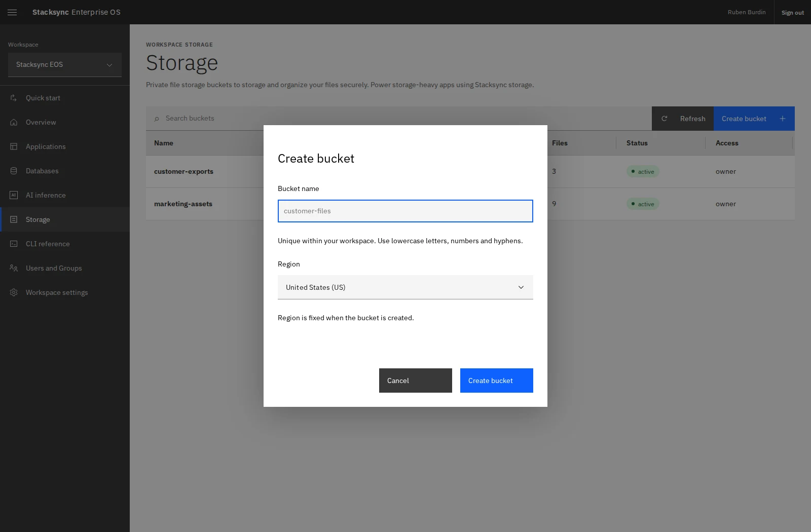Click the Storage sidebar icon
This screenshot has height=532, width=811.
[14, 219]
